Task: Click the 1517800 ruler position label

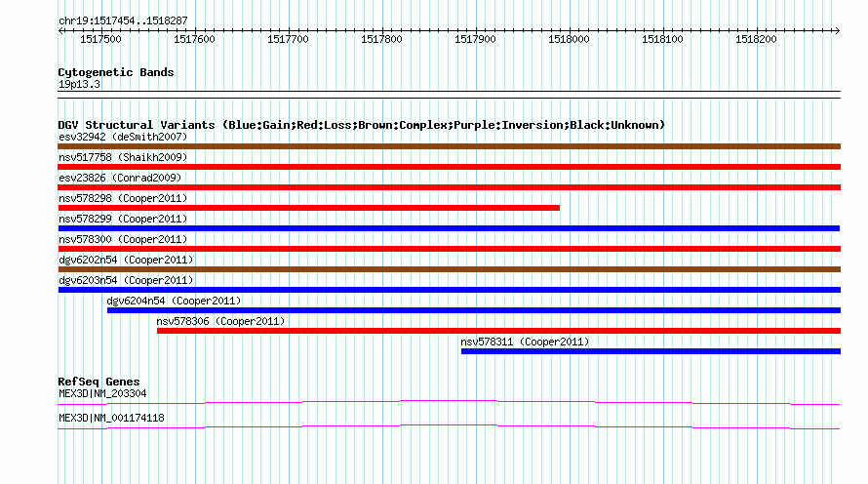Action: [x=381, y=39]
